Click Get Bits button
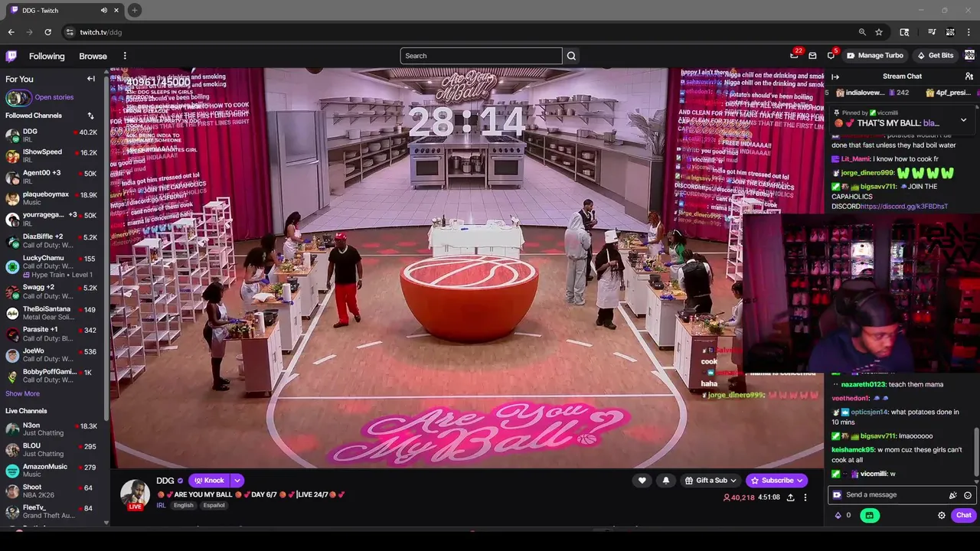Image resolution: width=980 pixels, height=551 pixels. [x=935, y=55]
